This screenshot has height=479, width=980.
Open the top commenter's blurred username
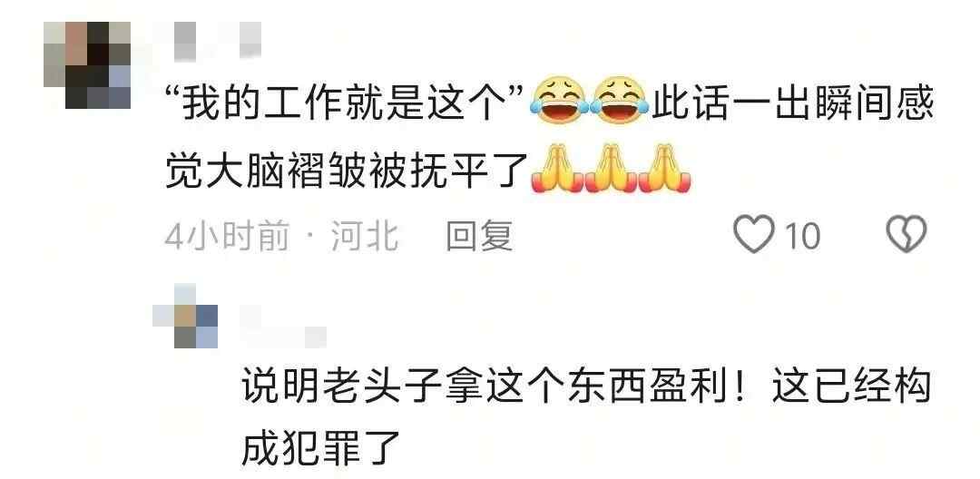[x=217, y=41]
